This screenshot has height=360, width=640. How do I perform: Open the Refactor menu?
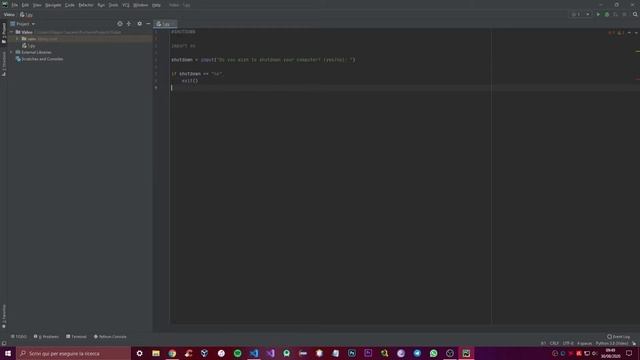(86, 5)
